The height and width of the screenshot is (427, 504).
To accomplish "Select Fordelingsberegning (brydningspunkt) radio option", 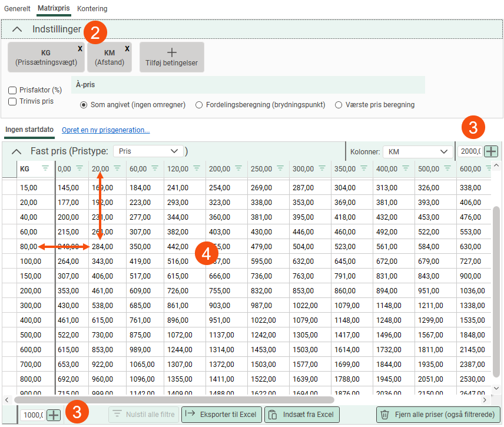I will coord(199,105).
